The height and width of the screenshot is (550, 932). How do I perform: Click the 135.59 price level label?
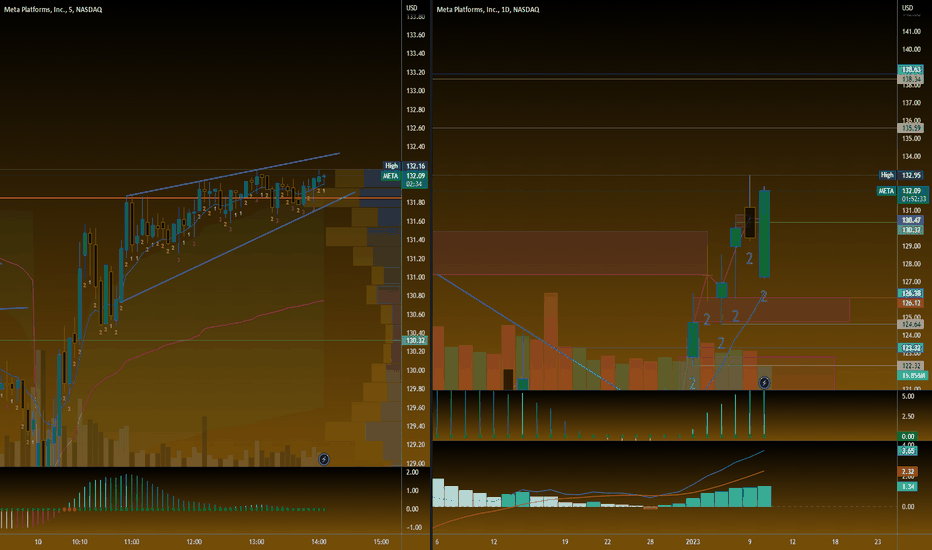[x=911, y=128]
